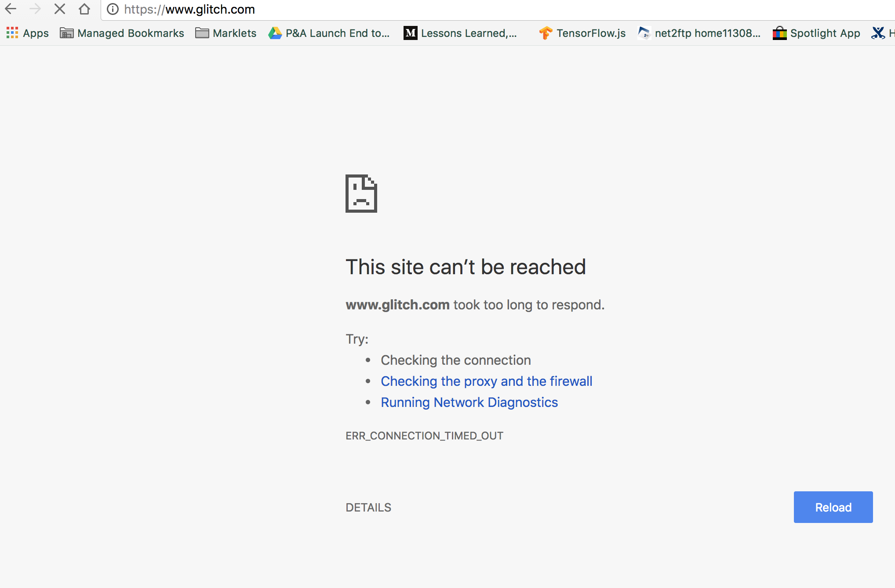
Task: Expand DETAILS section of the error
Action: click(x=368, y=508)
